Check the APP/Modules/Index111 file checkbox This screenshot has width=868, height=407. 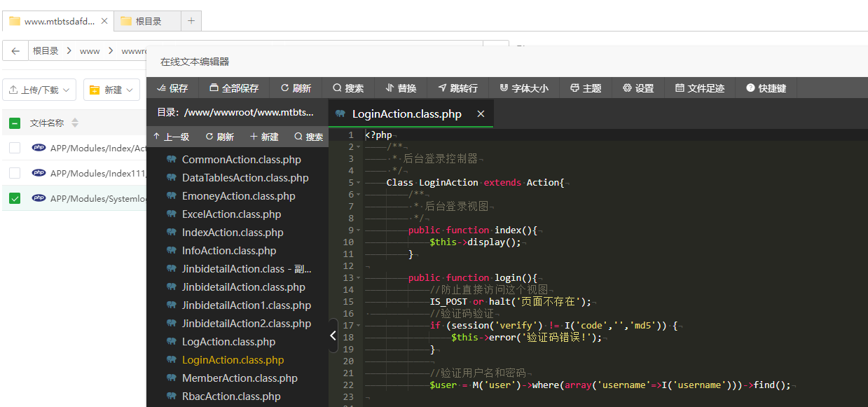coord(15,173)
